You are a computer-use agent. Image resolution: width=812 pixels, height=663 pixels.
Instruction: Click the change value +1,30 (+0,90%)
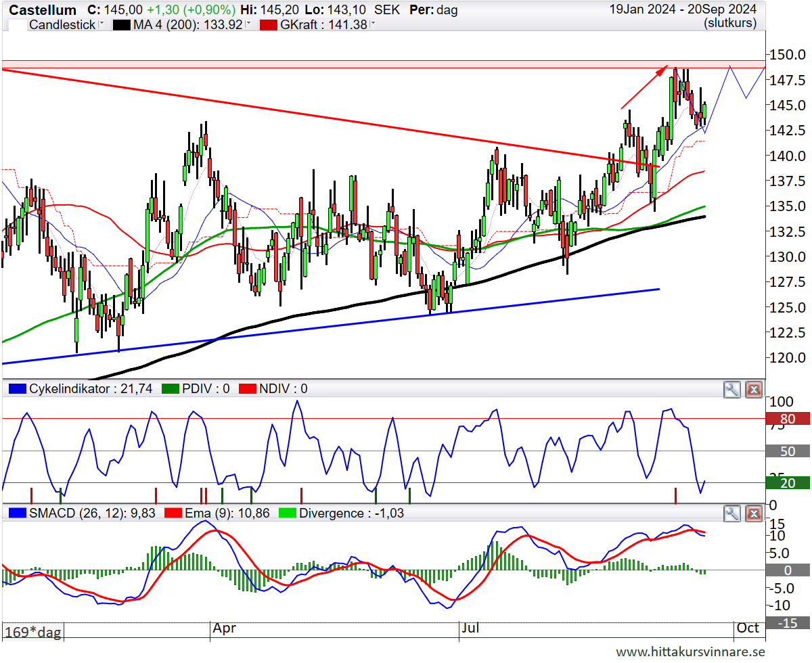191,10
